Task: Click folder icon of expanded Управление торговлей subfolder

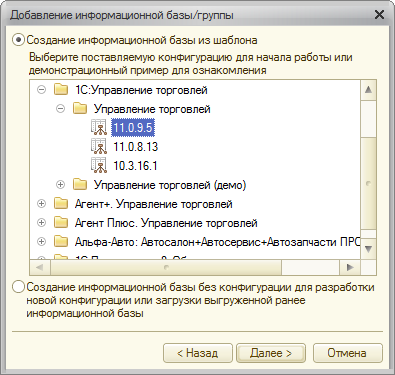Action: pos(80,109)
